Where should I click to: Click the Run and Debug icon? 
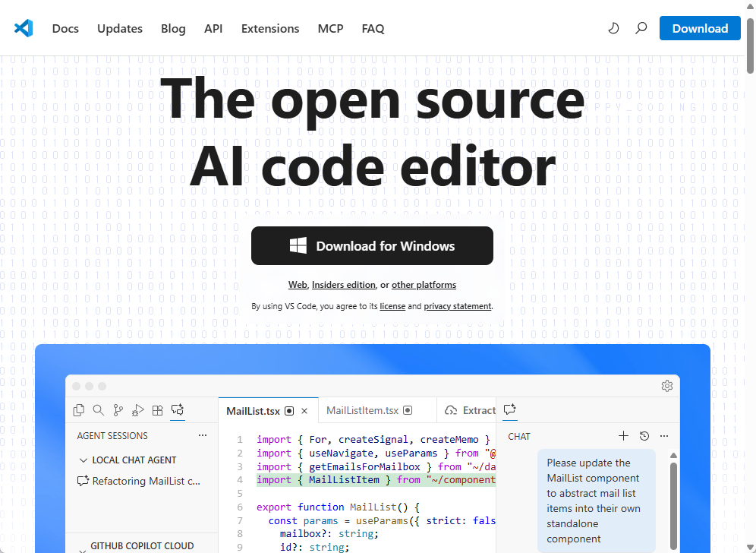tap(138, 410)
